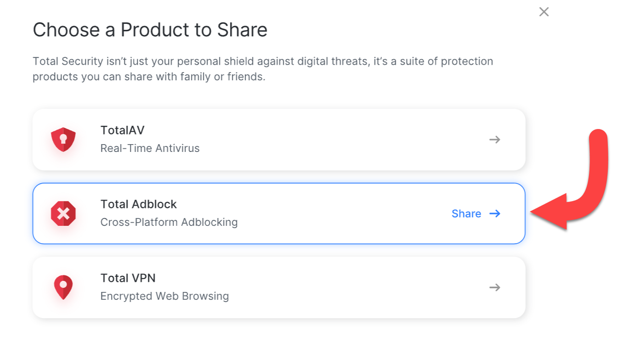Click the Total Adblock octagon X icon
Image resolution: width=617 pixels, height=364 pixels.
click(x=63, y=213)
